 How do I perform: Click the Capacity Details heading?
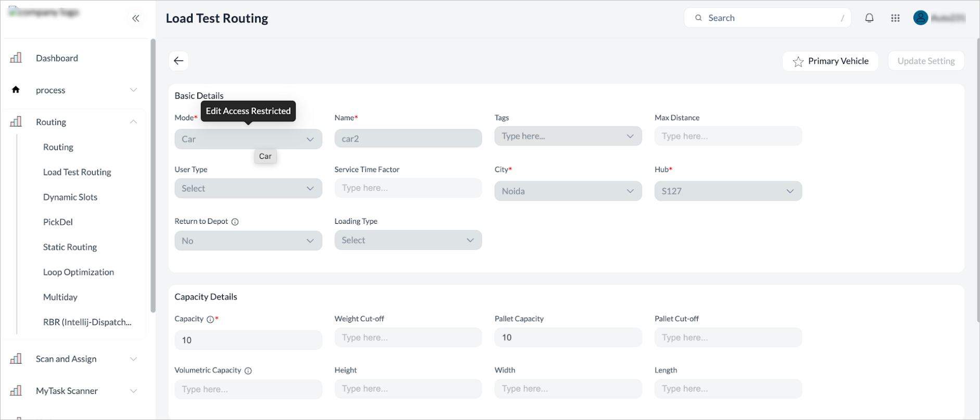pyautogui.click(x=206, y=297)
